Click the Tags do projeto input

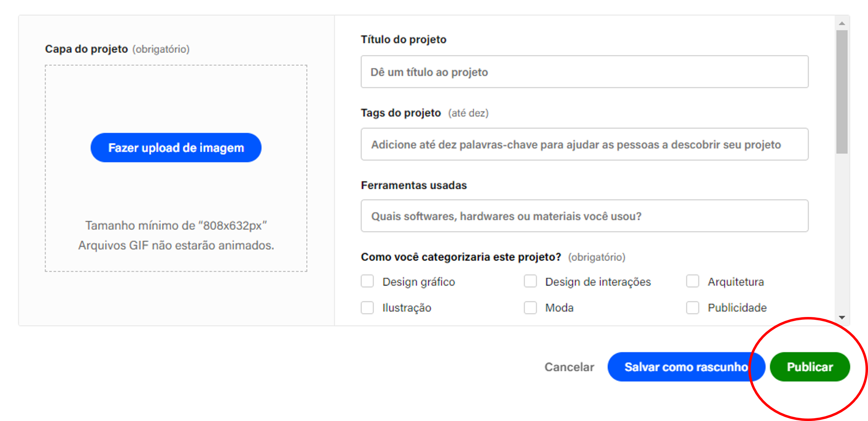point(584,144)
